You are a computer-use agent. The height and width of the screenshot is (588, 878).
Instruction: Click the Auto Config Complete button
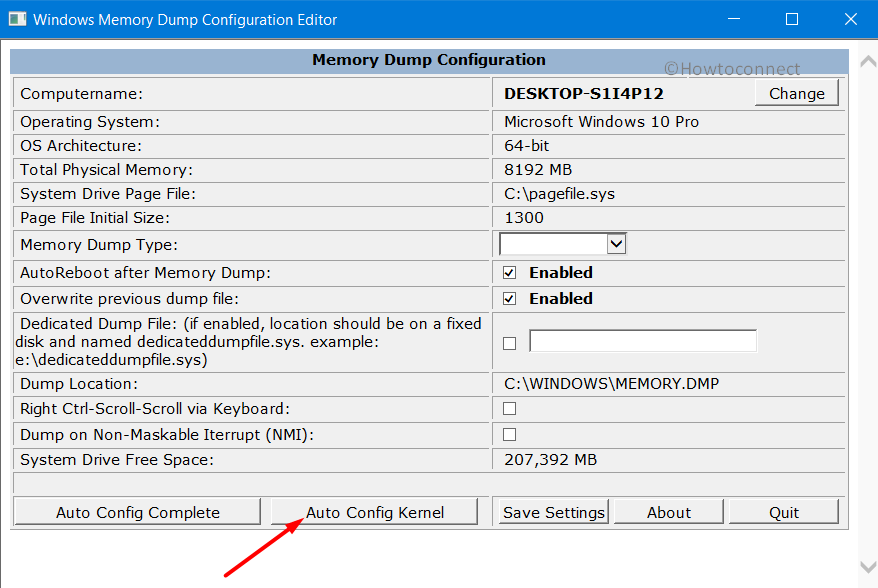pyautogui.click(x=138, y=512)
